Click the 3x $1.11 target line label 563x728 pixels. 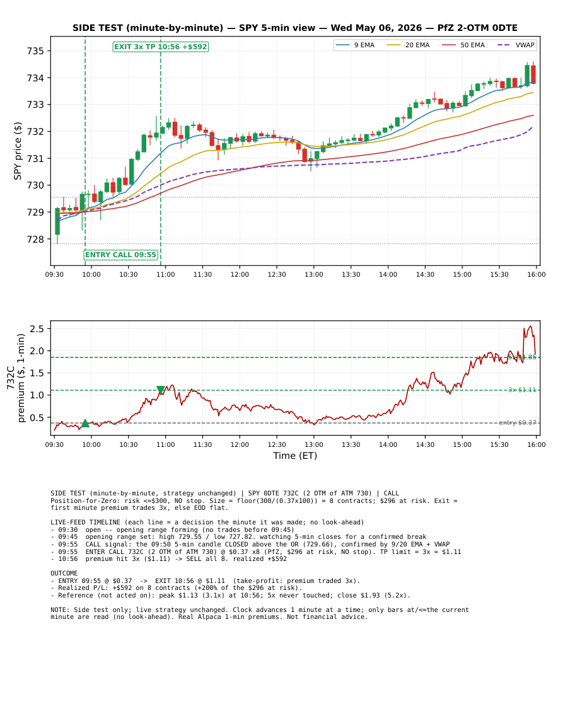point(522,390)
